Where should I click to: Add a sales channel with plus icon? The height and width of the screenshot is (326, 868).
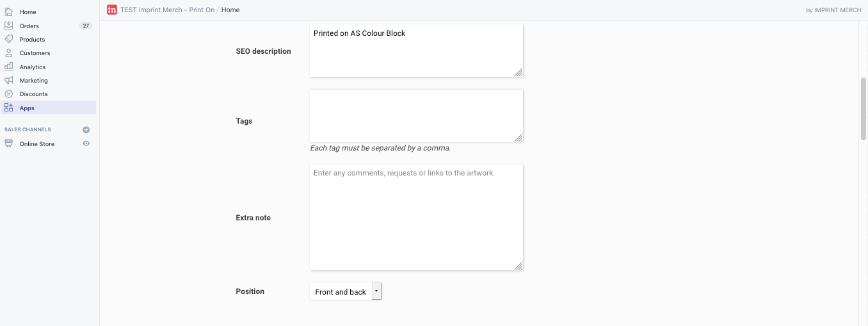coord(86,129)
